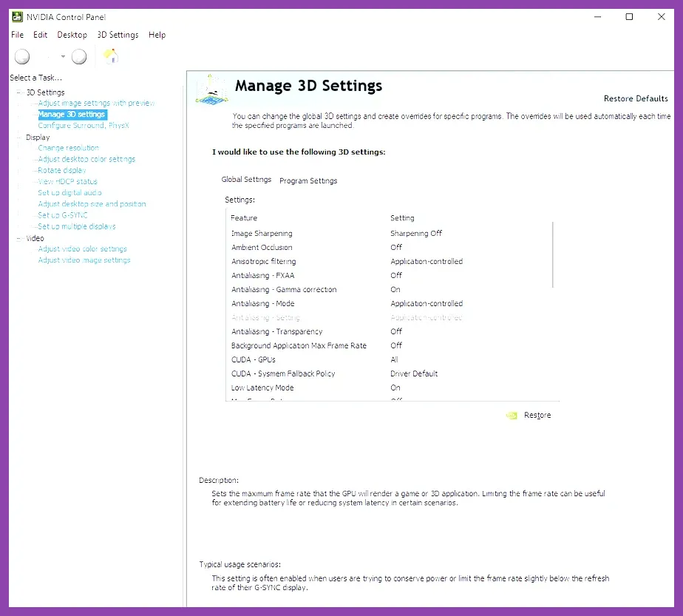Click the settings list vertical scrollbar
683x616 pixels.
(553, 255)
